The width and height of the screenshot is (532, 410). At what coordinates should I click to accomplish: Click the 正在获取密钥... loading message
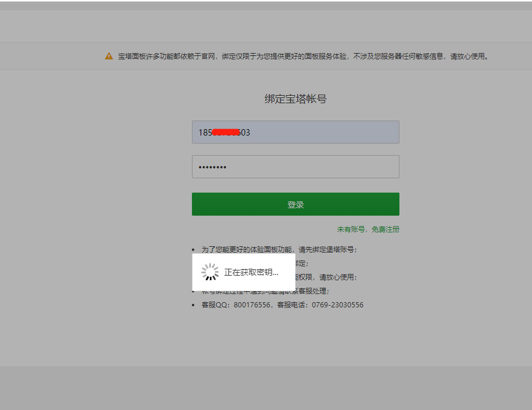click(251, 272)
